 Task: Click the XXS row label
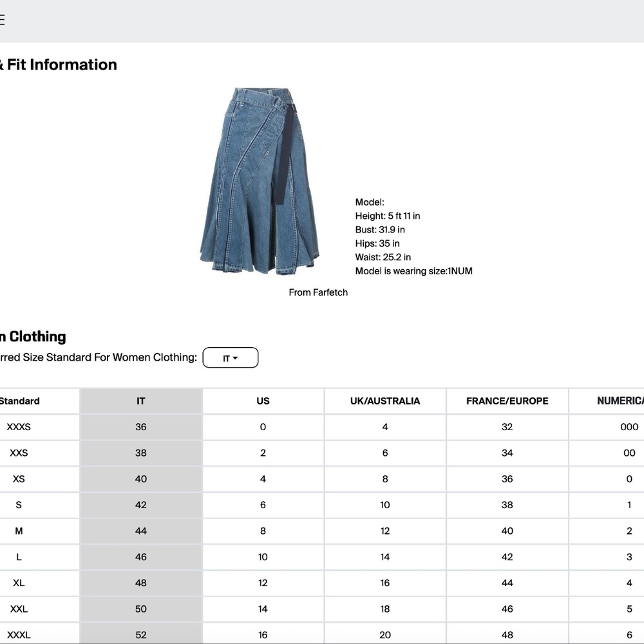point(19,453)
